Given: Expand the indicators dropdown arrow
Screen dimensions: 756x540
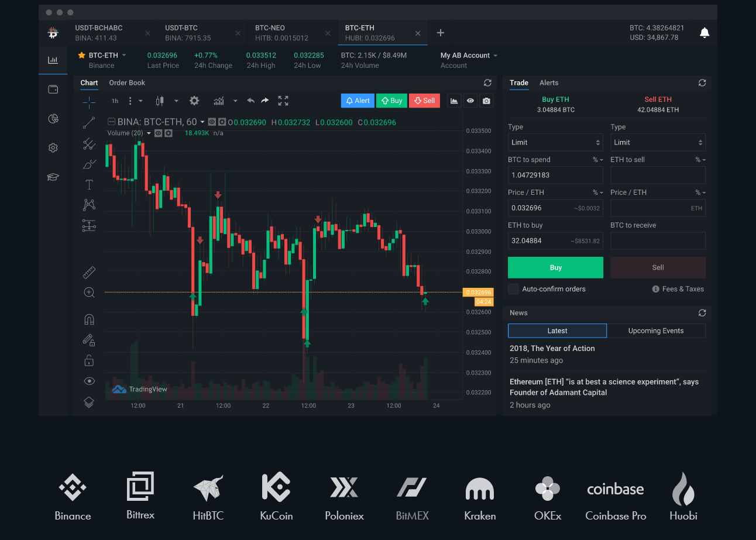Looking at the screenshot, I should tap(235, 101).
